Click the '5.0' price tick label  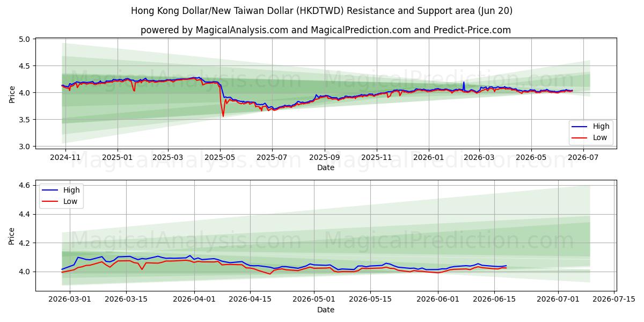point(25,39)
